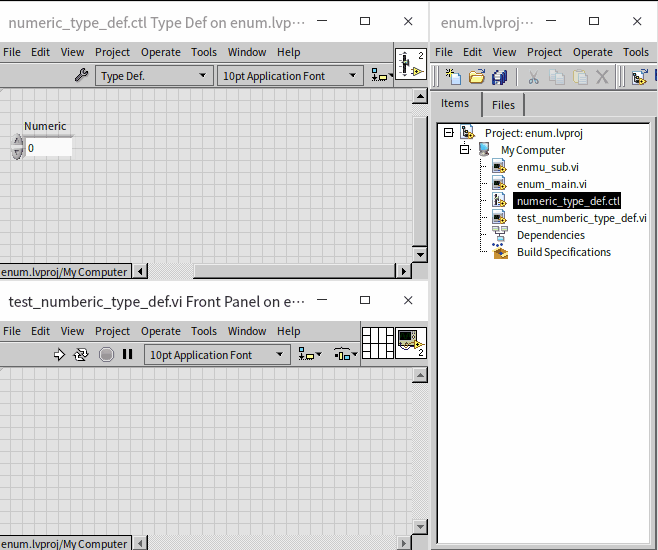Open font dropdown in the type def window
The height and width of the screenshot is (550, 658).
point(290,75)
